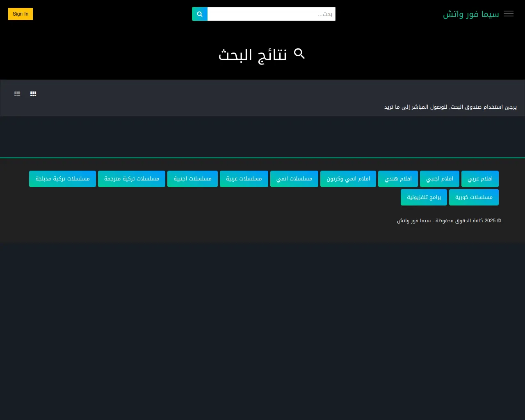Screen dimensions: 525x420
Task: Browse the مسلسلات كورية category
Action: coord(474,197)
